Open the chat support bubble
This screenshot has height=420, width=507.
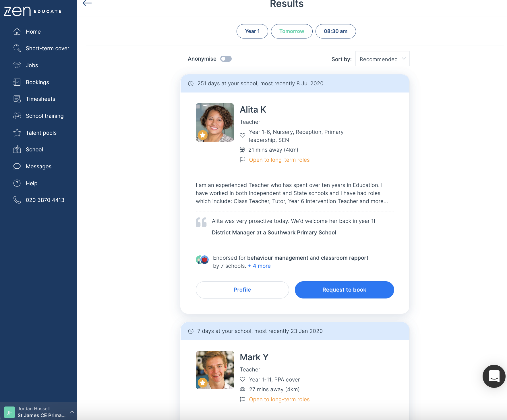[x=494, y=376]
